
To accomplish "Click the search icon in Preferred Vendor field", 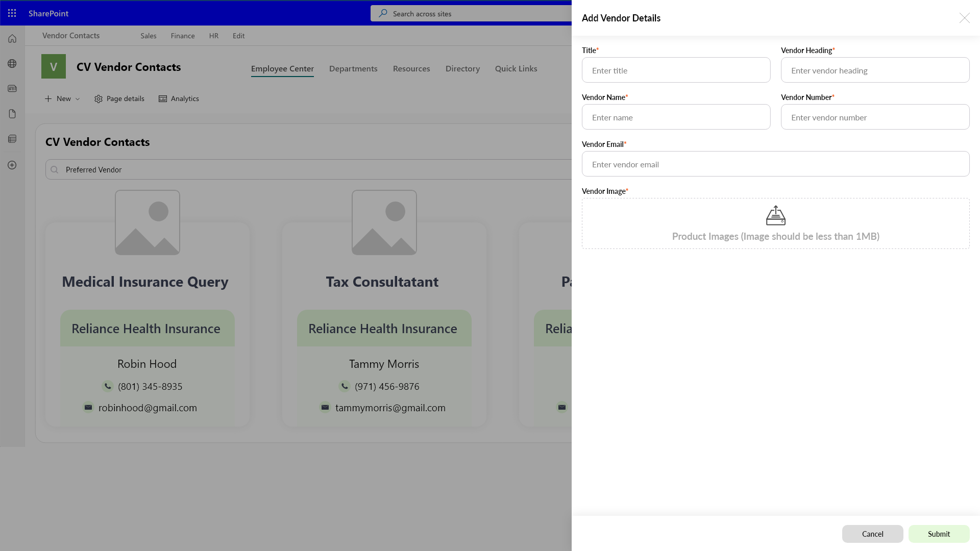I will click(55, 169).
